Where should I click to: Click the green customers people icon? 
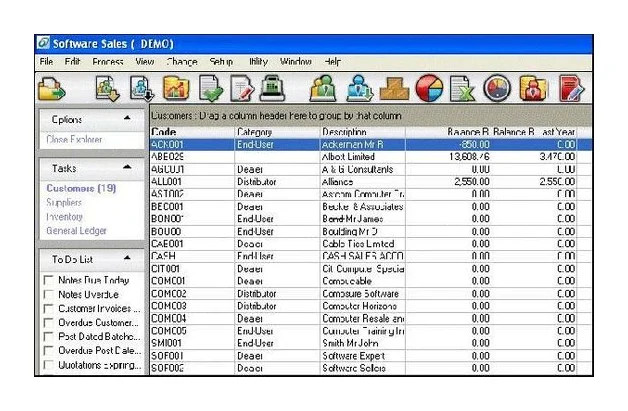click(323, 89)
